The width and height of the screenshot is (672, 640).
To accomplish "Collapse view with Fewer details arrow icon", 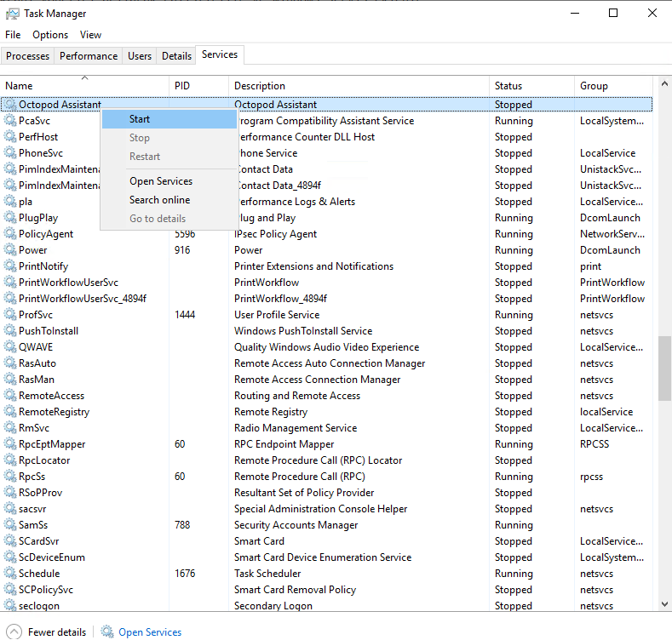I will coord(14,631).
